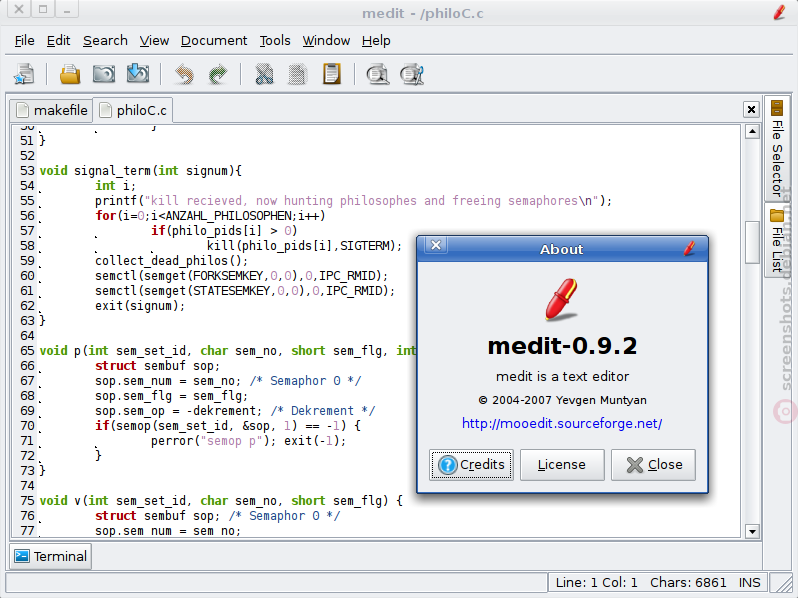Click the large medit pen logo
Screen dimensions: 798x598
point(562,299)
